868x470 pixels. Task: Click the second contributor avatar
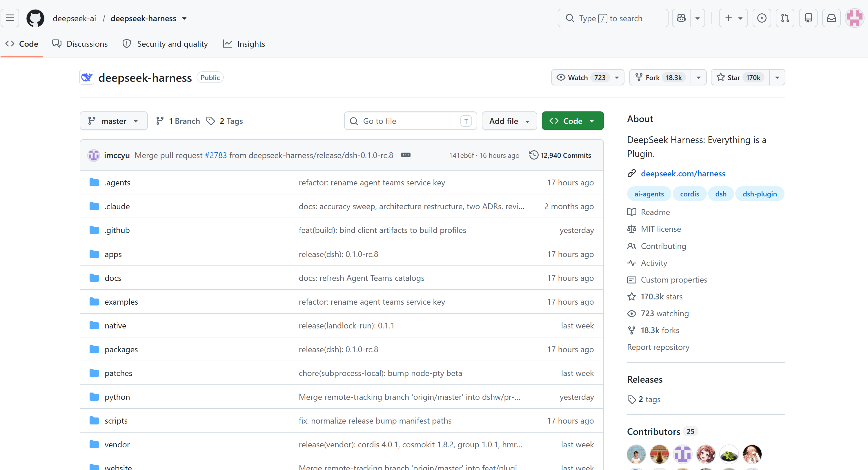pos(660,454)
